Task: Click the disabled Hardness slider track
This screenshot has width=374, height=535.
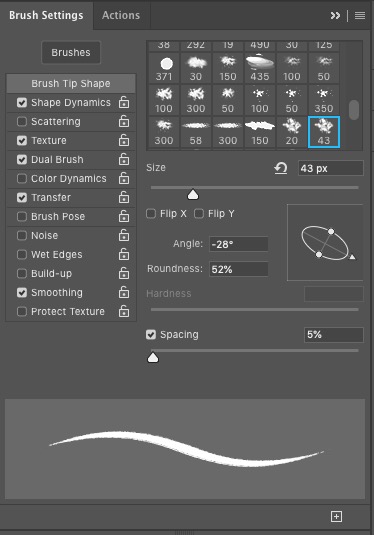Action: pos(255,309)
